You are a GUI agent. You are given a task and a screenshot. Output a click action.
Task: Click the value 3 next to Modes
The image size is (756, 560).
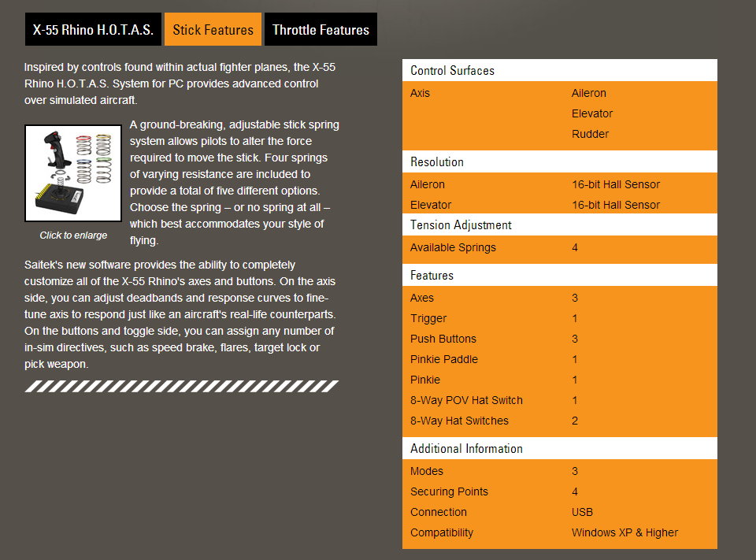click(x=575, y=471)
